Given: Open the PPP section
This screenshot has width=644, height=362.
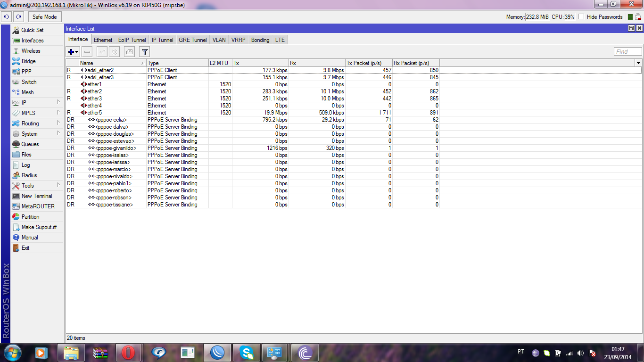Looking at the screenshot, I should click(26, 72).
